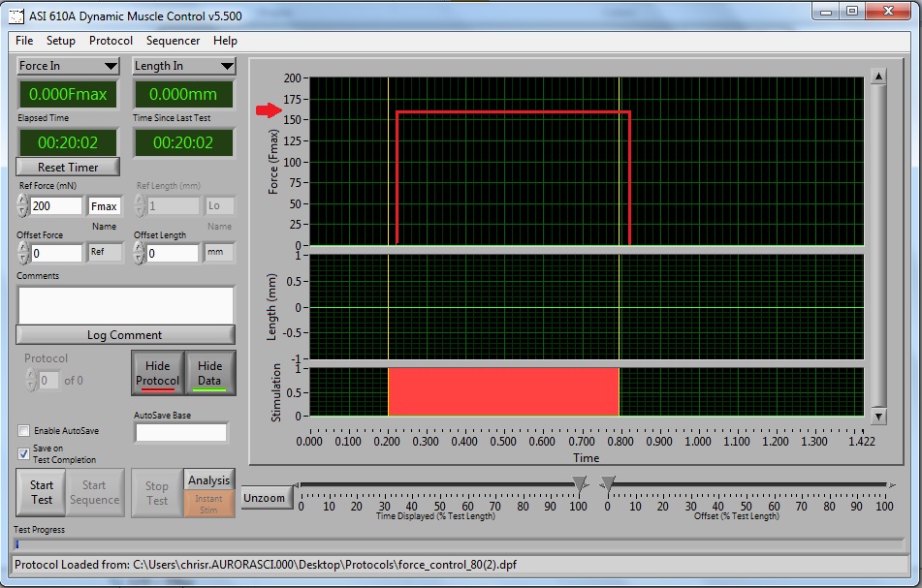
Task: Click the 0.000mm length readout
Action: tap(183, 94)
